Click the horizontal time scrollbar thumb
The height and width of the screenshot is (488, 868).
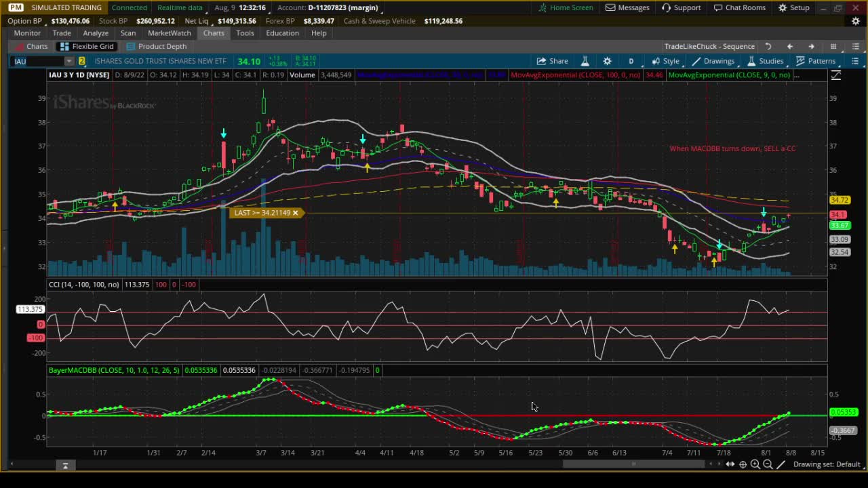click(634, 464)
